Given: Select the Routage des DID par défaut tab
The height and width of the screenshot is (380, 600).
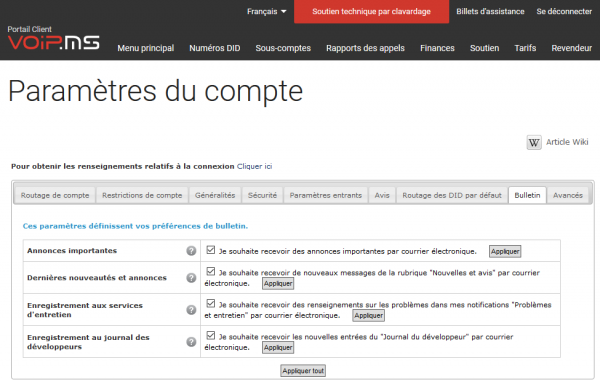Looking at the screenshot, I should pyautogui.click(x=452, y=195).
